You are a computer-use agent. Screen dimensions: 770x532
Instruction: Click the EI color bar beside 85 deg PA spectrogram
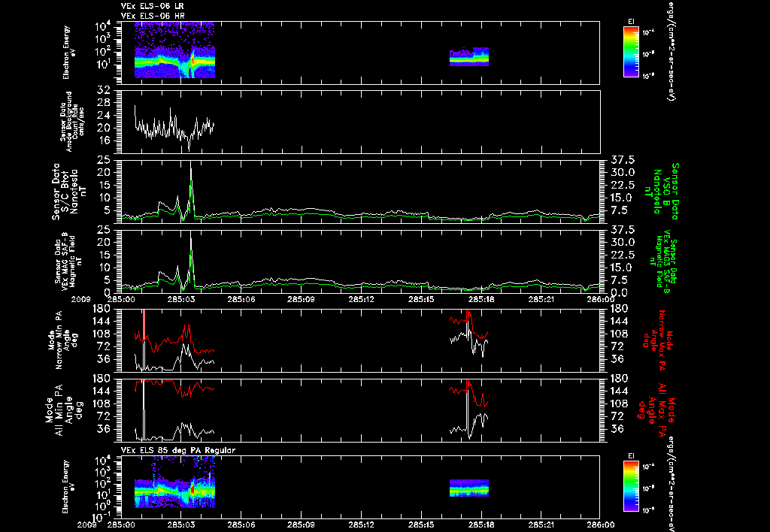click(631, 487)
